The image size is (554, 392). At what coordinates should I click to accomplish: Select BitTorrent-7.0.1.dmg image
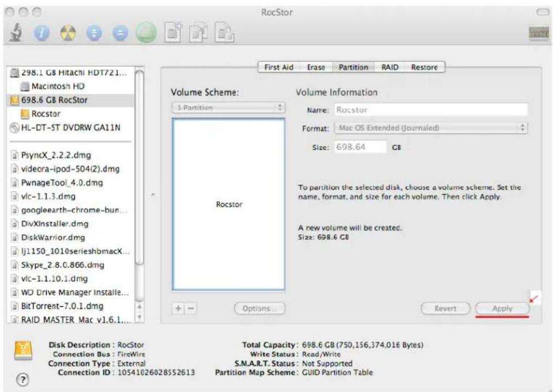point(71,306)
